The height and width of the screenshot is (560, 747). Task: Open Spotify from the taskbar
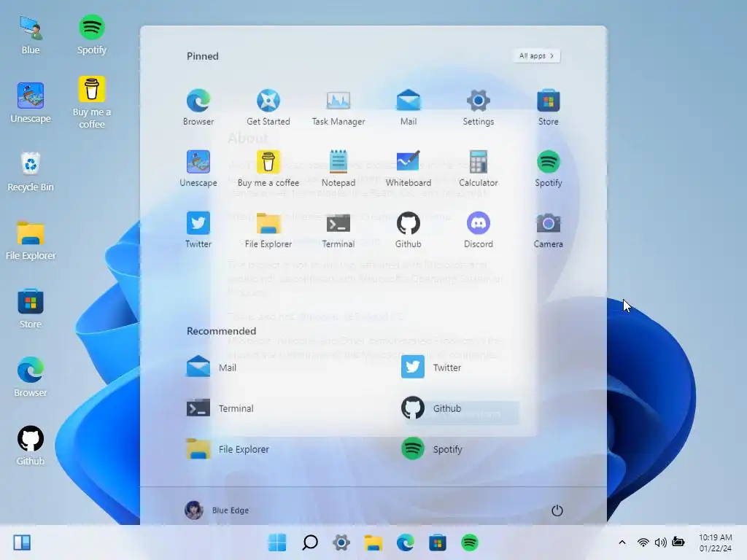tap(470, 542)
